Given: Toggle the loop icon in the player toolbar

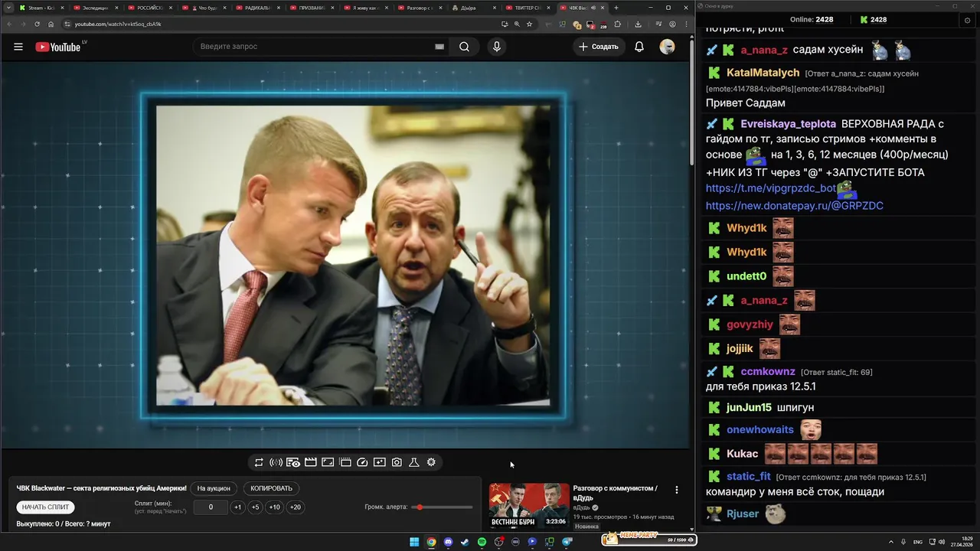Looking at the screenshot, I should (259, 462).
